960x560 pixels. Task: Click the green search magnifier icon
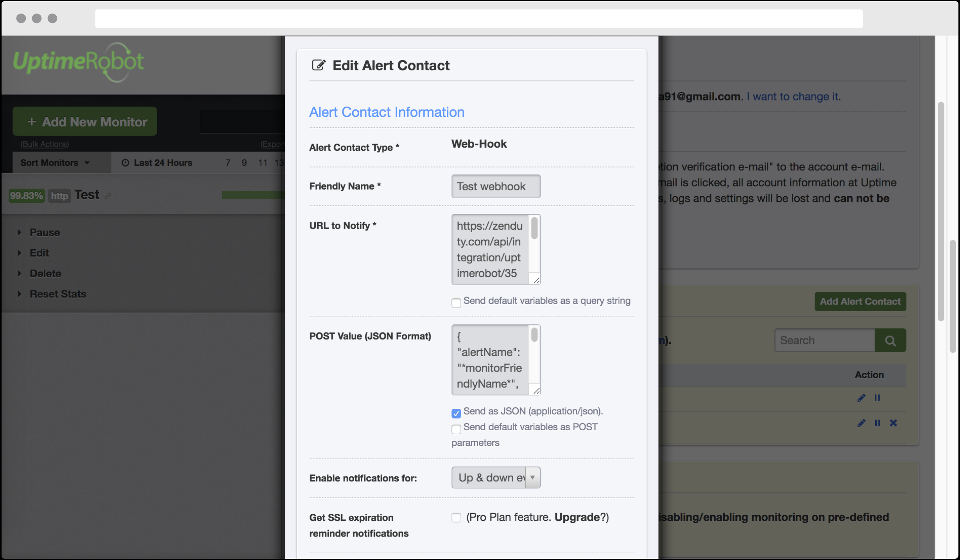[x=890, y=340]
